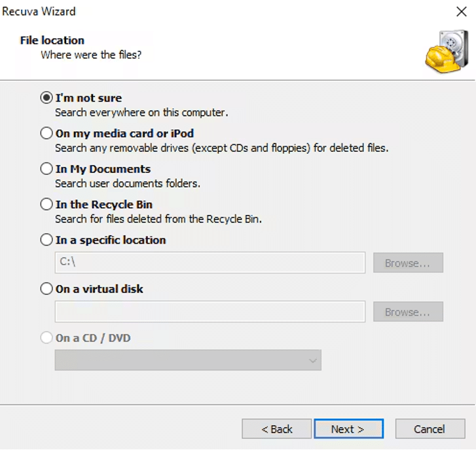Image resolution: width=476 pixels, height=450 pixels.
Task: Click "Search for files deleted from Recycle Bin" text
Action: [x=158, y=219]
